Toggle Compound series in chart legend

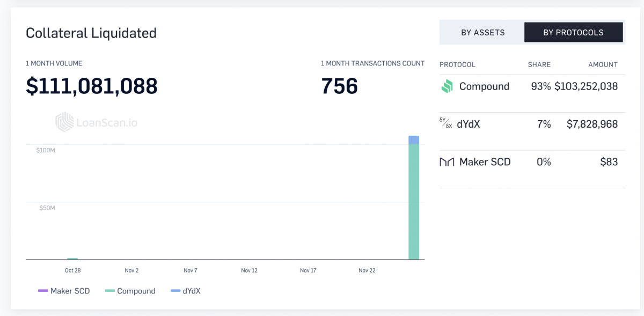point(130,291)
